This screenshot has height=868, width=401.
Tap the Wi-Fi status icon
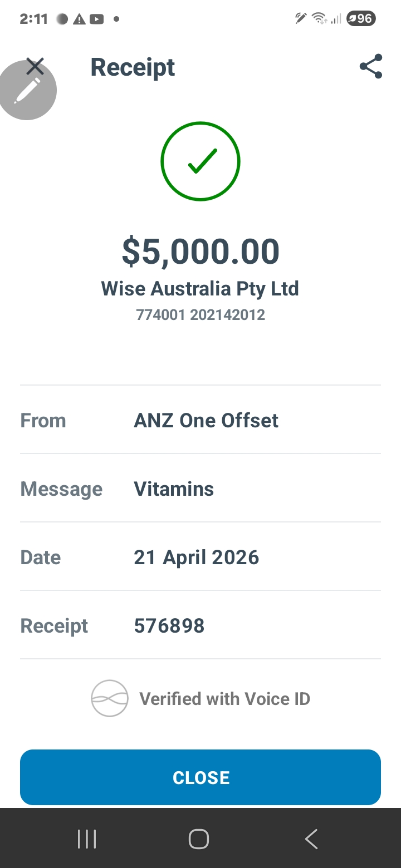pyautogui.click(x=319, y=19)
